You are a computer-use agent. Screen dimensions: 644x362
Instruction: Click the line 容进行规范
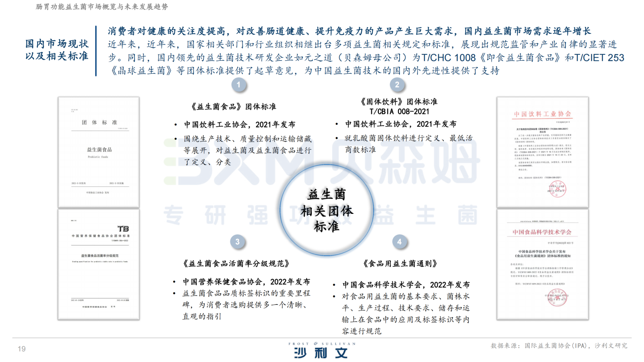click(361, 331)
